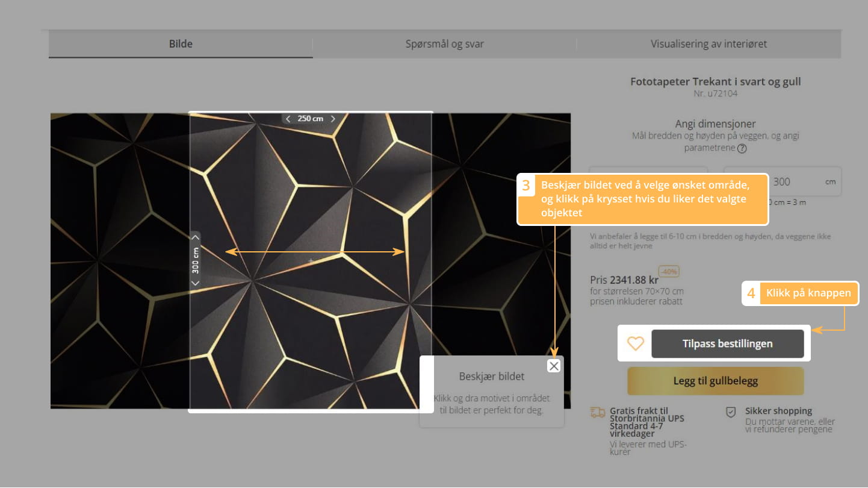Click the Legg til gullbelegg button
The width and height of the screenshot is (868, 488).
click(715, 381)
